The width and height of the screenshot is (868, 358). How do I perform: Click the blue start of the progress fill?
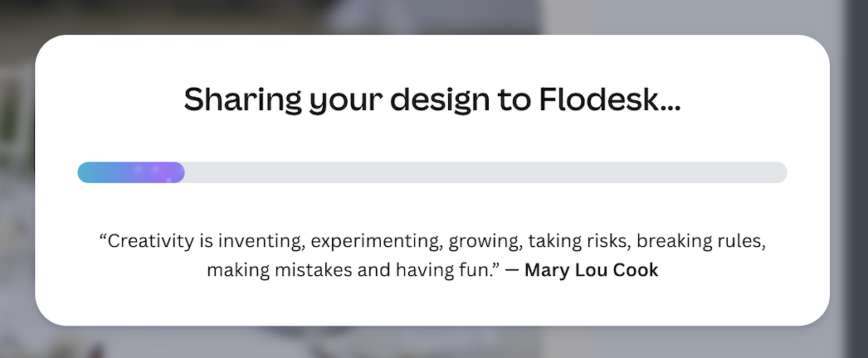[90, 172]
